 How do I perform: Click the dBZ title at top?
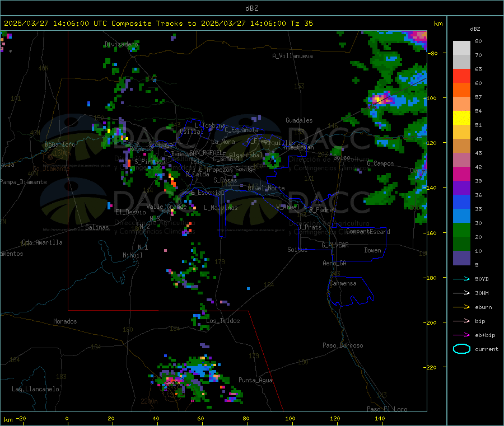coord(251,8)
